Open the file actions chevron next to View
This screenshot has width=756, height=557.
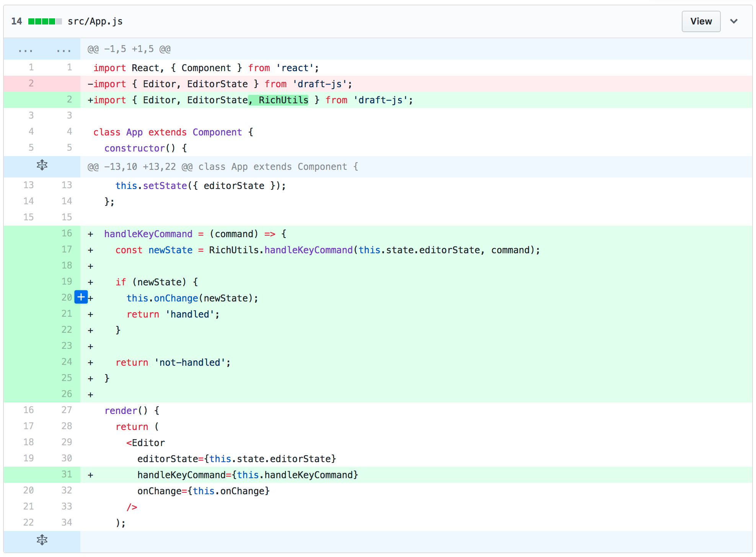click(x=734, y=21)
